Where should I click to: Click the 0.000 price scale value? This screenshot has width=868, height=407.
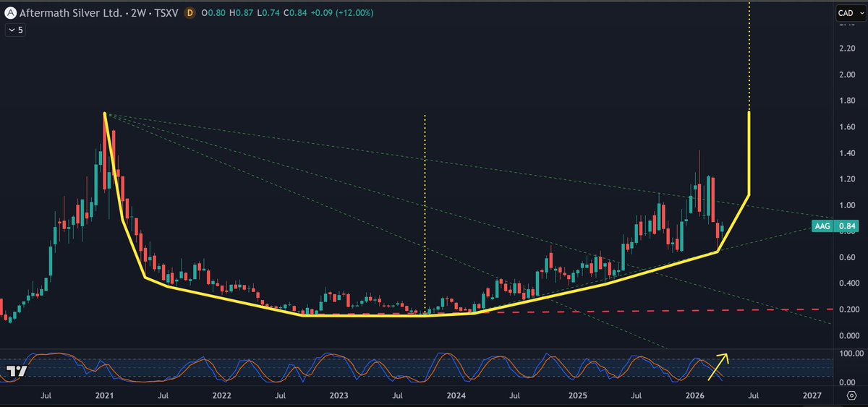(x=848, y=335)
